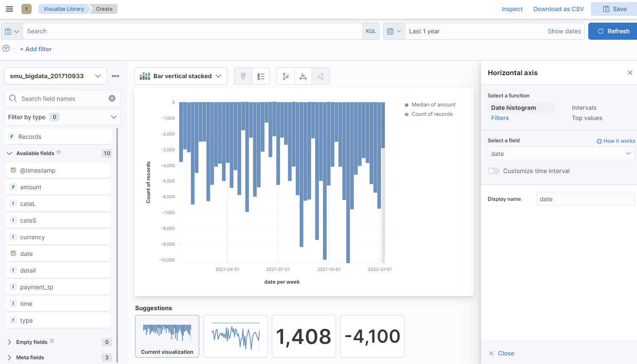This screenshot has height=364, width=637.
Task: Collapse the Available fields section
Action: click(x=9, y=153)
